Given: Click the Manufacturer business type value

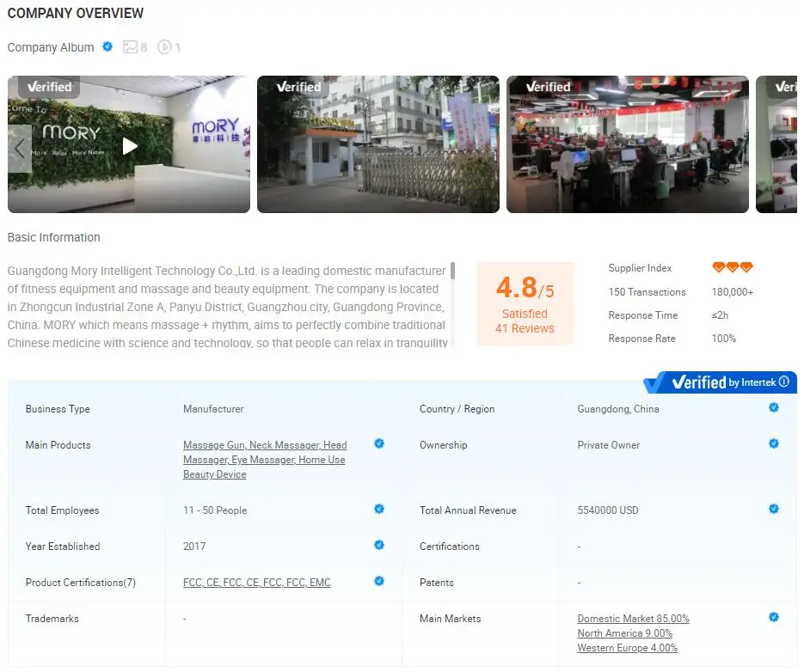Looking at the screenshot, I should pyautogui.click(x=213, y=408).
